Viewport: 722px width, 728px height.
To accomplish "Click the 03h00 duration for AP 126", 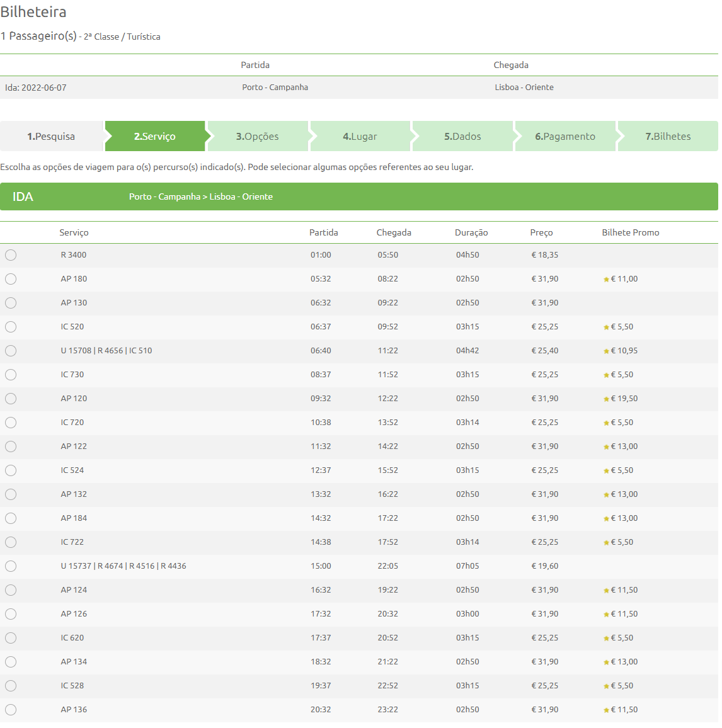I will click(x=467, y=614).
